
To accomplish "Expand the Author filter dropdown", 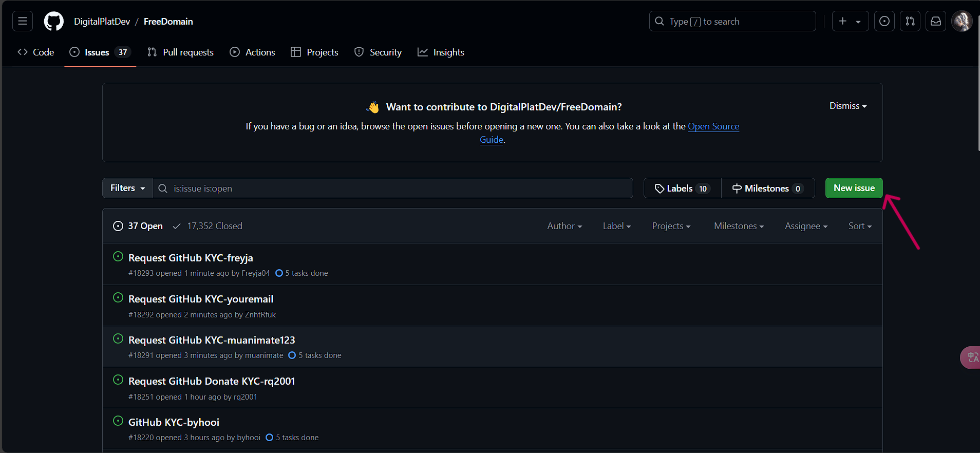I will (x=564, y=226).
